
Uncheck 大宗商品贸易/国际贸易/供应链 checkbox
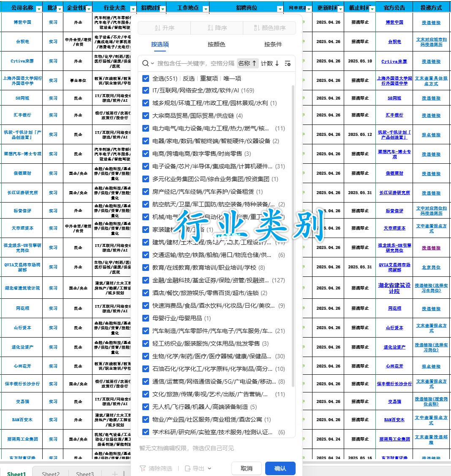point(146,116)
